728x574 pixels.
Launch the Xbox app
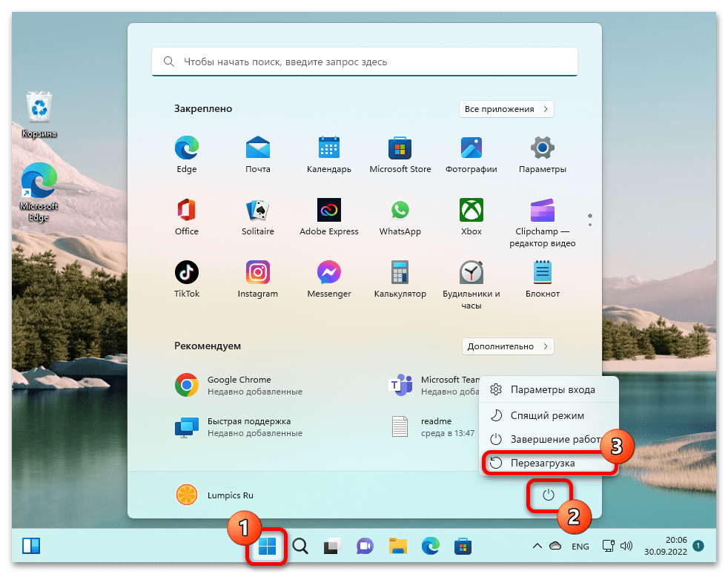click(471, 217)
